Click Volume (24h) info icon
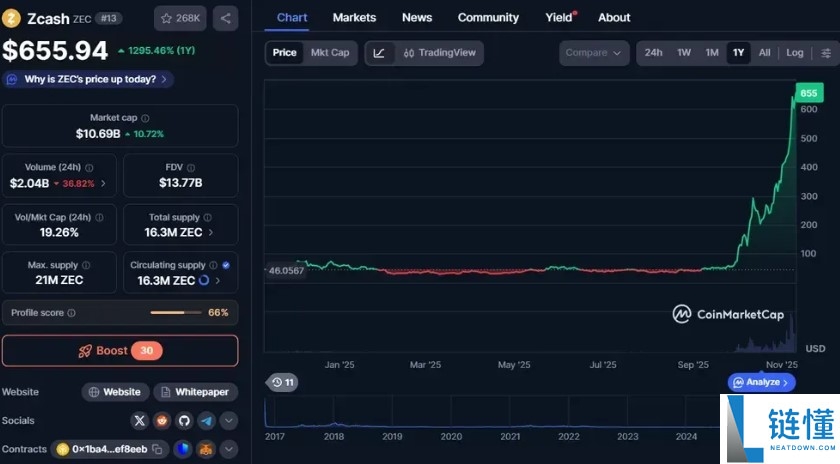840x464 pixels. click(x=89, y=168)
